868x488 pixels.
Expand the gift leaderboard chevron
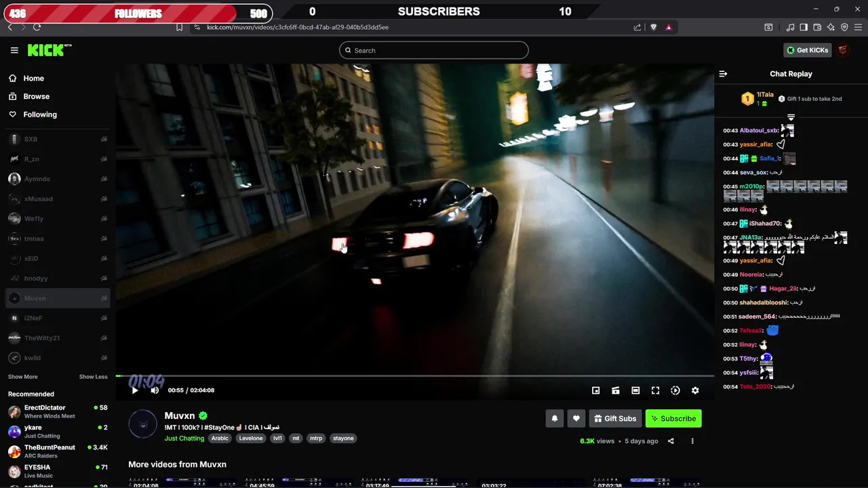click(791, 117)
